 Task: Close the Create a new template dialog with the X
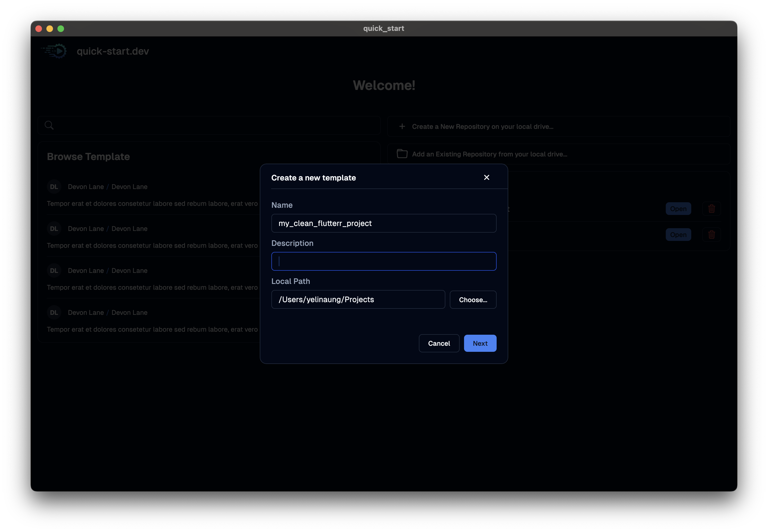(x=486, y=177)
